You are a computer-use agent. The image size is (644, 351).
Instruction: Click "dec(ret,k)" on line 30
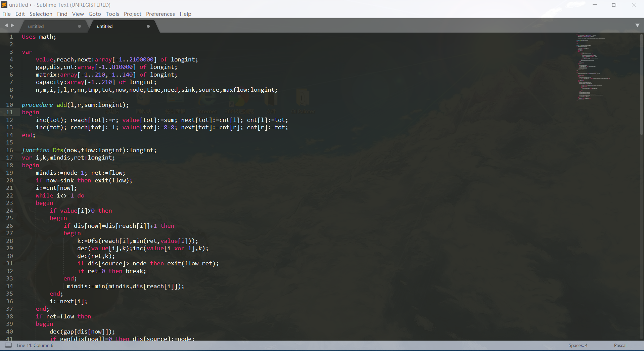click(94, 256)
